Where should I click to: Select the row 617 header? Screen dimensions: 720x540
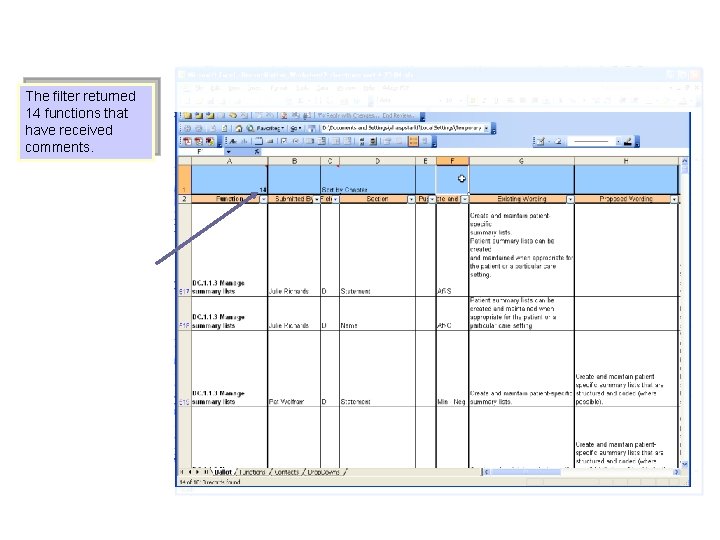tap(185, 250)
